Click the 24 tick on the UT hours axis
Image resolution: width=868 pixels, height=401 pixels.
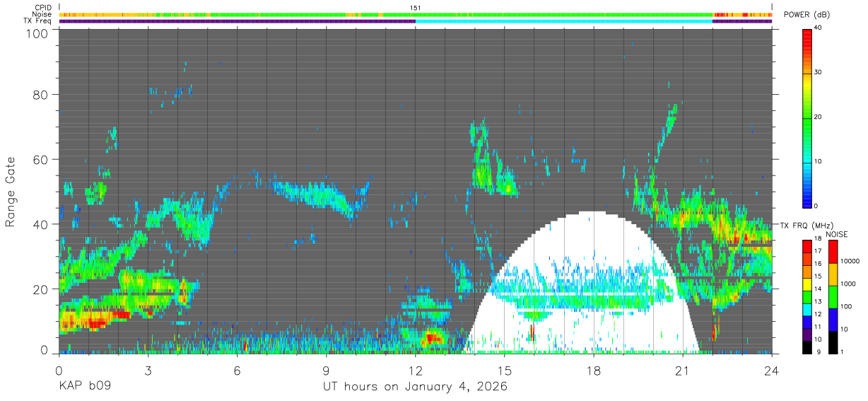pos(772,370)
